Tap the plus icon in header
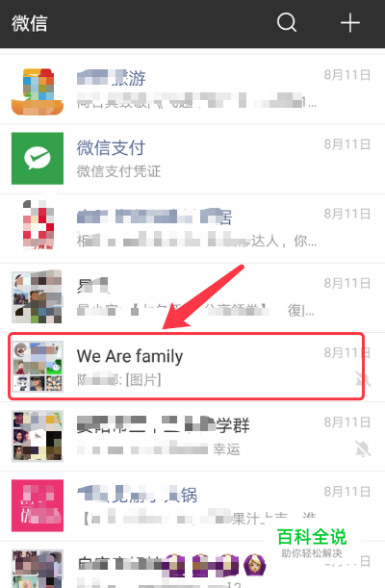This screenshot has height=588, width=385. pos(350,22)
